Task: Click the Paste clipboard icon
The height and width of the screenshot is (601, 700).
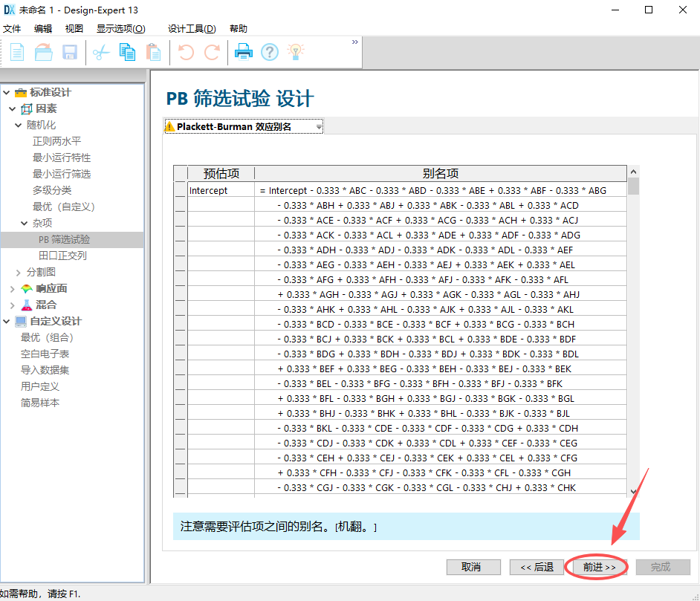Action: point(153,51)
